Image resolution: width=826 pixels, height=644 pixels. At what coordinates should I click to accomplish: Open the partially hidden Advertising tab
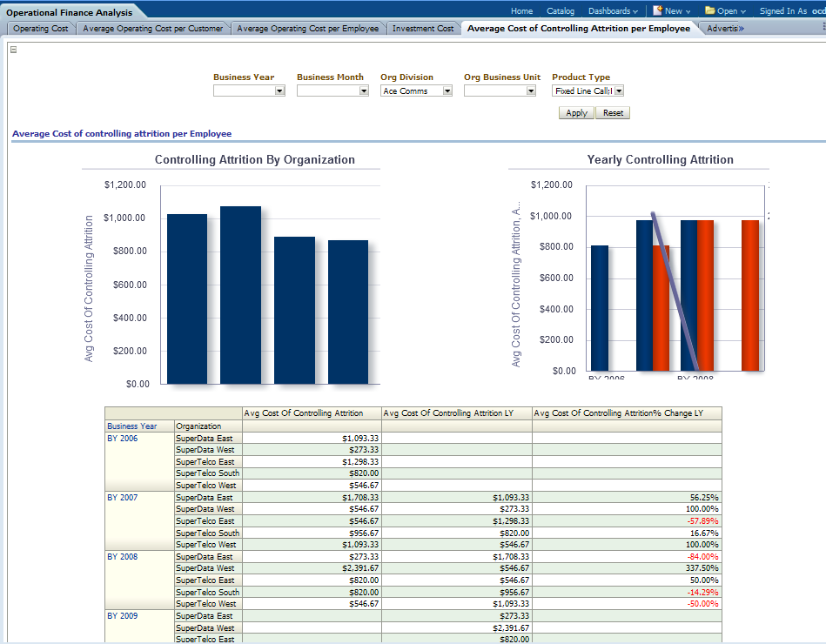(722, 29)
